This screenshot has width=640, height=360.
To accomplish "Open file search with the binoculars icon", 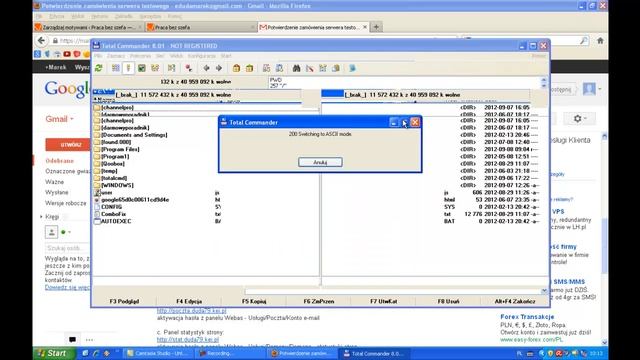I will tap(297, 68).
